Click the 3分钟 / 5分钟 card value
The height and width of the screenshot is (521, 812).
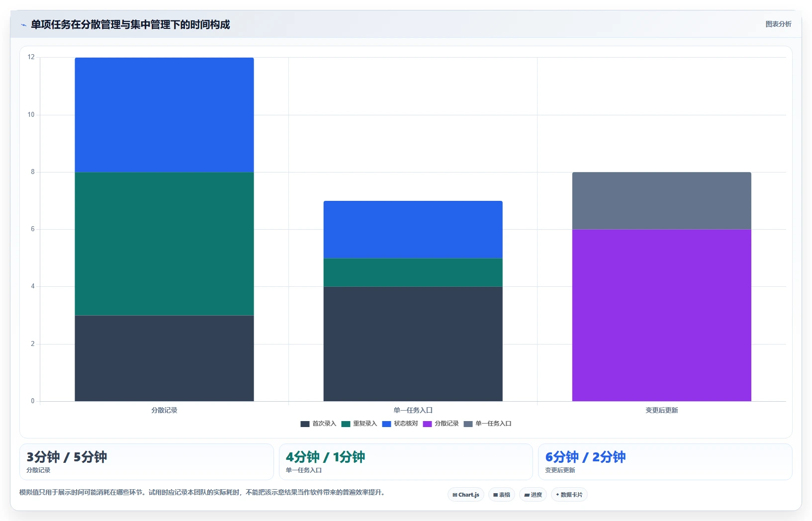67,457
